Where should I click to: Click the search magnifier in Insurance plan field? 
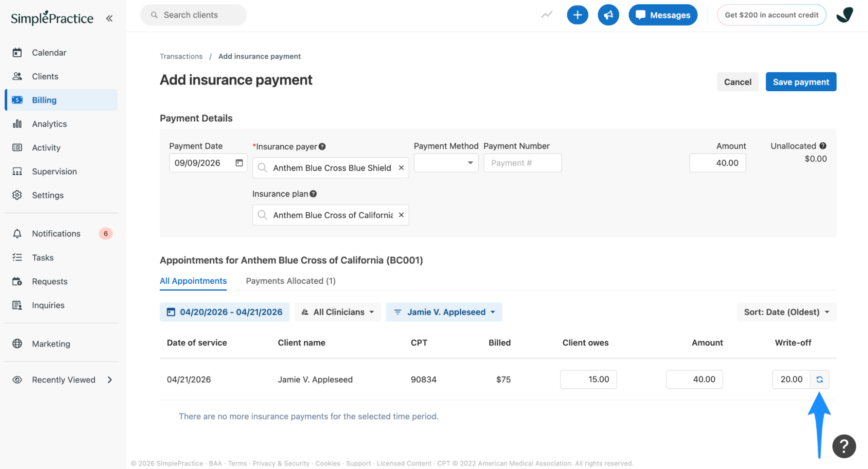[262, 215]
